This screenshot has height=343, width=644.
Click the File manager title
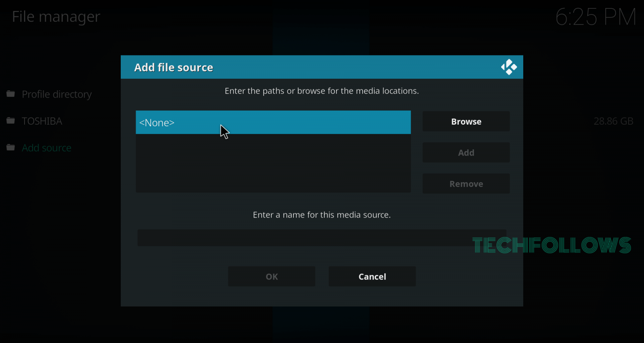pos(56,17)
